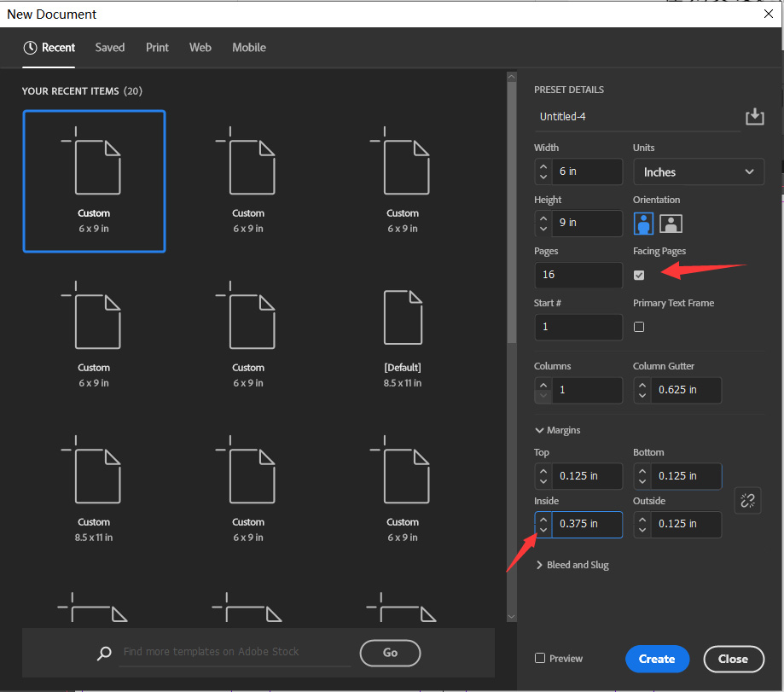Click the Create button
This screenshot has height=692, width=784.
(657, 659)
